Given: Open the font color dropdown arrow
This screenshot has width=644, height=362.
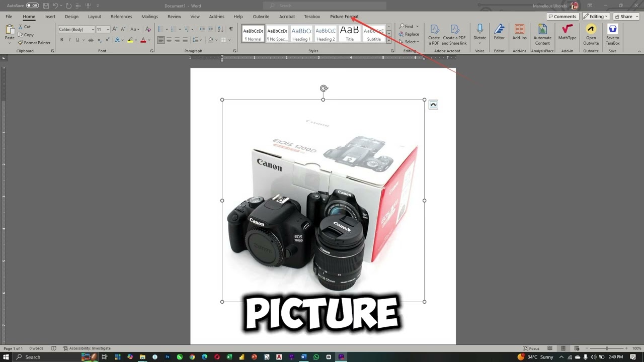Looking at the screenshot, I should click(x=149, y=40).
